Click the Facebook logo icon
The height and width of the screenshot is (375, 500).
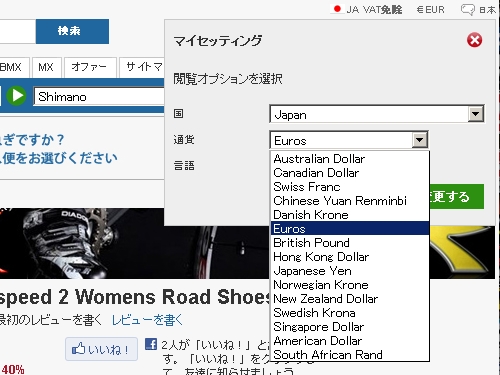151,344
